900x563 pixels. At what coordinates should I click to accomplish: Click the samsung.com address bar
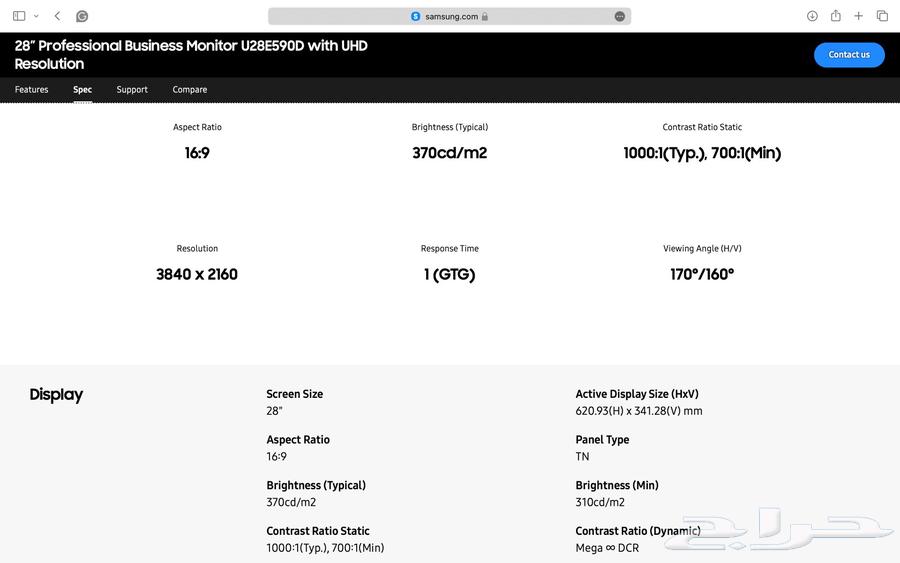pos(449,16)
